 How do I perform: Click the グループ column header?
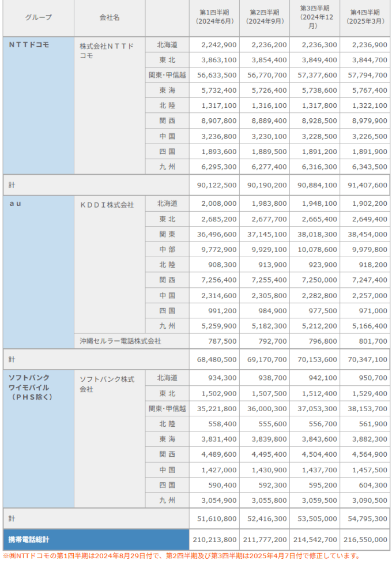[39, 17]
